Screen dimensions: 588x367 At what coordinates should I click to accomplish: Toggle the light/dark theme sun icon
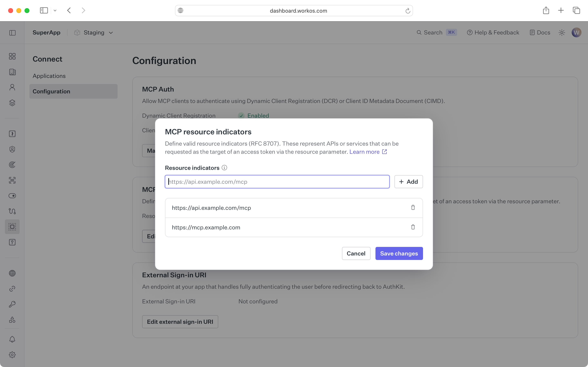pos(561,33)
